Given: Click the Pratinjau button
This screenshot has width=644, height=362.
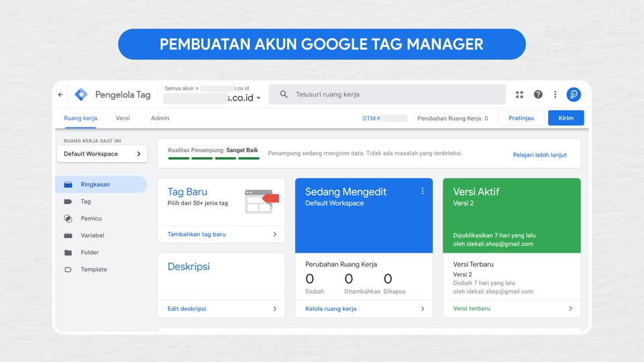Looking at the screenshot, I should (x=521, y=118).
